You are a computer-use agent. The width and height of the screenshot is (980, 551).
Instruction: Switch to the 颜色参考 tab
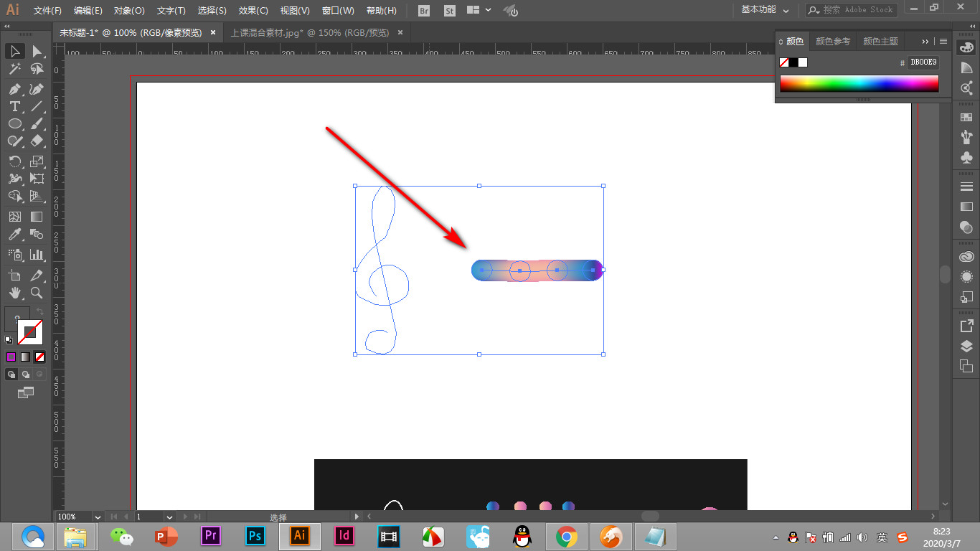click(833, 42)
